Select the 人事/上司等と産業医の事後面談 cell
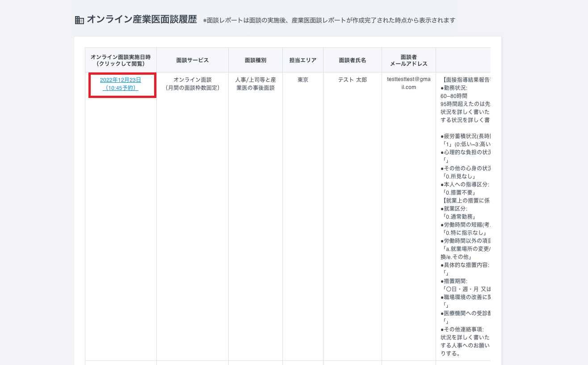Screen dimensions: 588x365 pyautogui.click(x=255, y=84)
